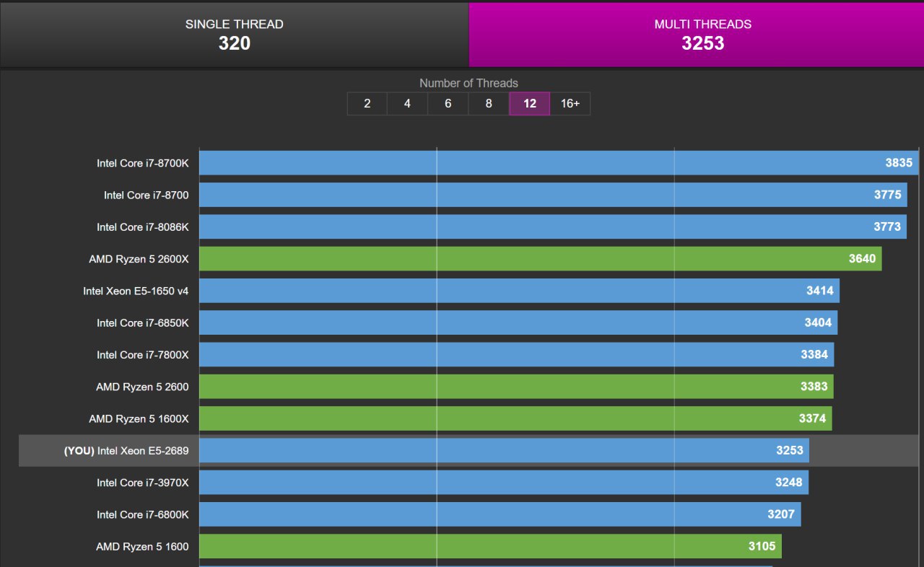Click the Intel Core i7-6800K label

(x=143, y=514)
